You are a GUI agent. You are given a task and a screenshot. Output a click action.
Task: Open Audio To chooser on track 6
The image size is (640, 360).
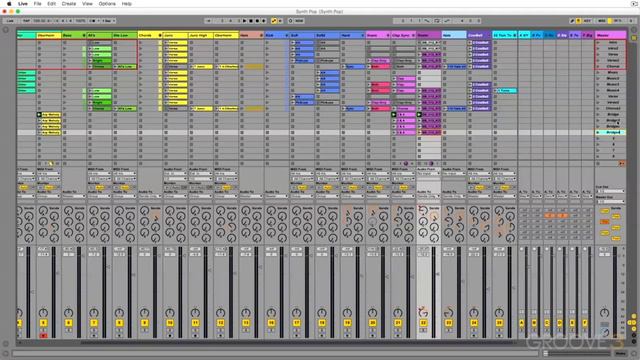(74, 196)
